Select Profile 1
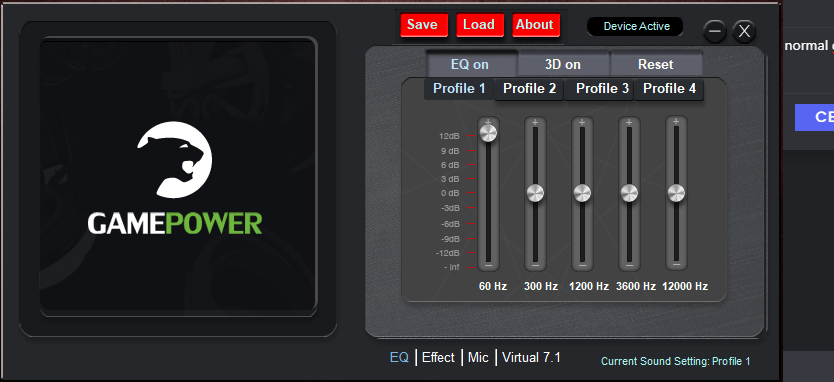Image resolution: width=834 pixels, height=382 pixels. tap(459, 88)
